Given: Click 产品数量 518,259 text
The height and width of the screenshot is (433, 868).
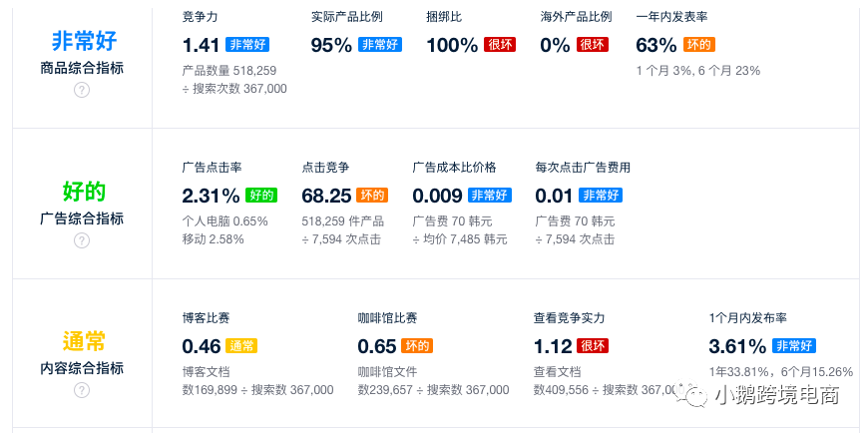Looking at the screenshot, I should click(x=229, y=70).
